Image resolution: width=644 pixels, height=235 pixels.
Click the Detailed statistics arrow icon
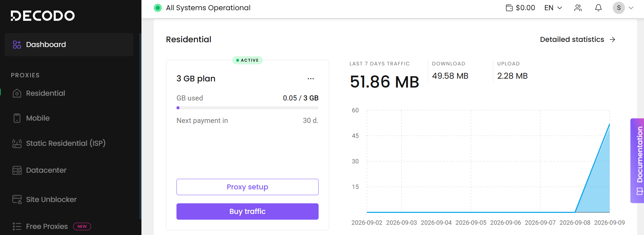(612, 40)
